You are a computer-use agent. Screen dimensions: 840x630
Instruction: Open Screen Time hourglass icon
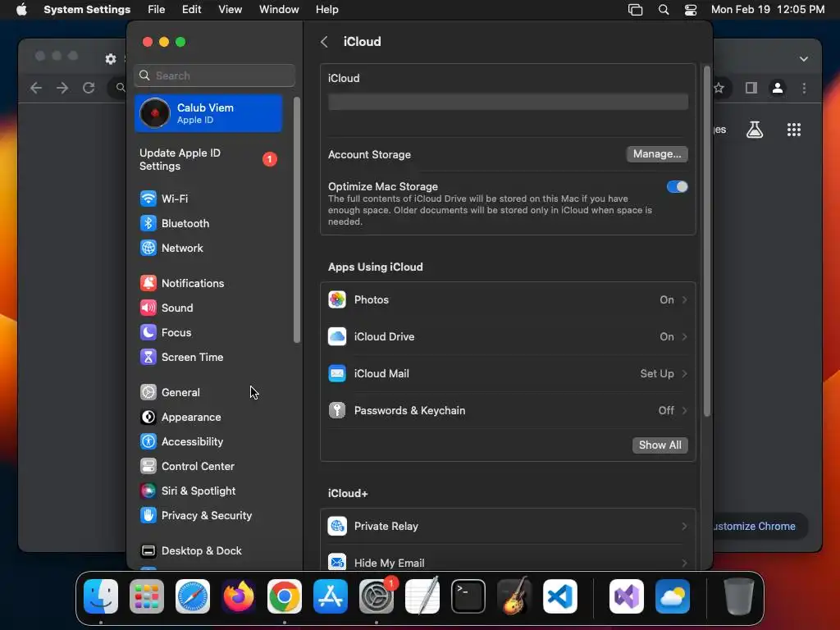point(148,357)
